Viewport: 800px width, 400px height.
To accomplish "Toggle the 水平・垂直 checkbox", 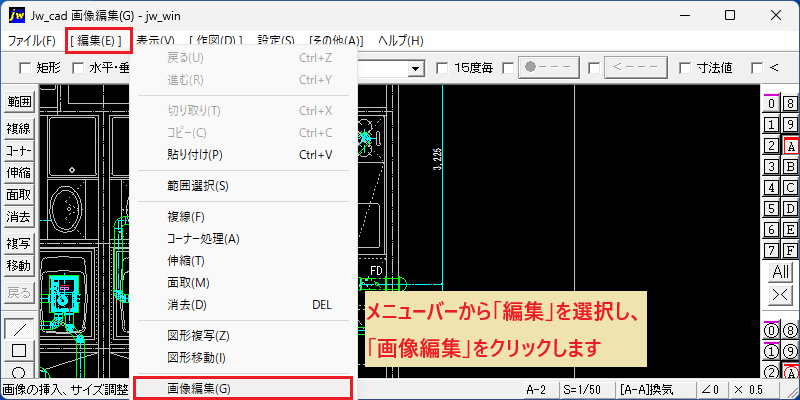I will [x=78, y=67].
